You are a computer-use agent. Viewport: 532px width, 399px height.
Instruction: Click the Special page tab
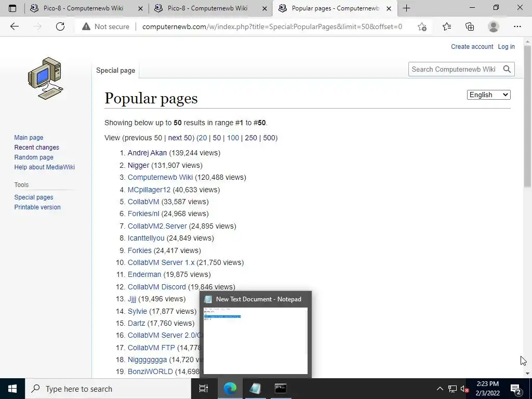click(115, 71)
